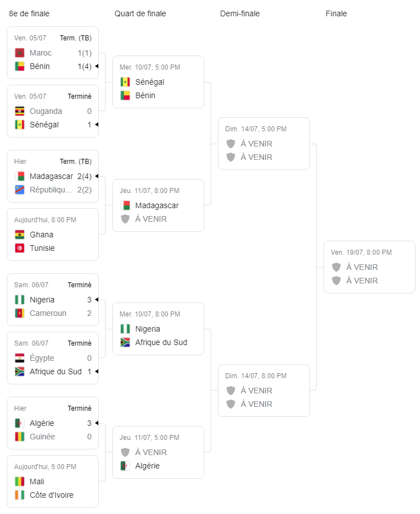Image resolution: width=420 pixels, height=514 pixels.
Task: Click the Maroc flag icon
Action: point(20,53)
